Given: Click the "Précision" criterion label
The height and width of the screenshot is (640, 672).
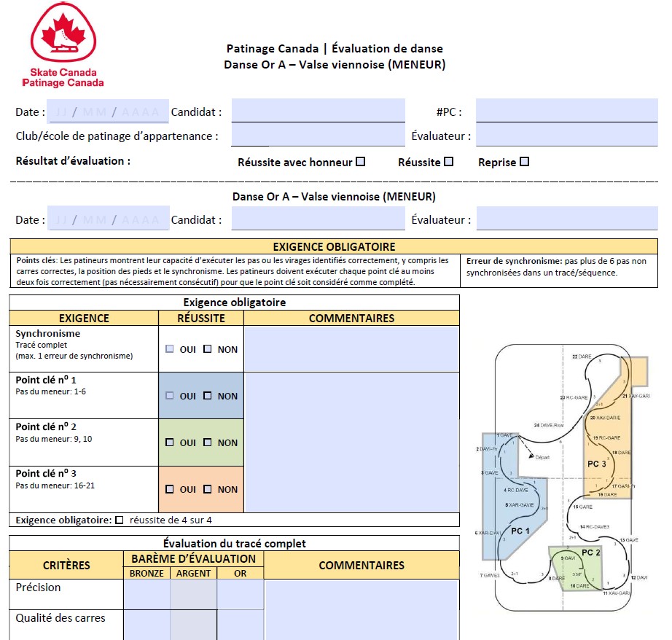Looking at the screenshot, I should pos(38,588).
